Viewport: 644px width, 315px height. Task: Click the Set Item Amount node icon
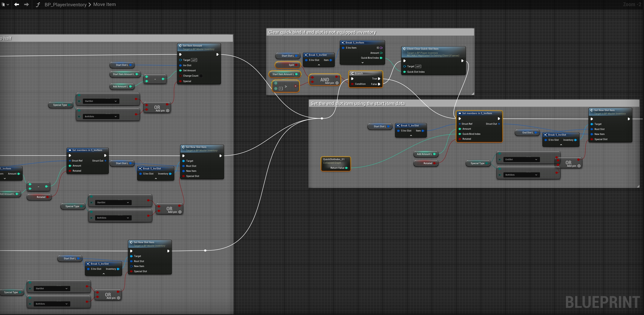pyautogui.click(x=180, y=46)
